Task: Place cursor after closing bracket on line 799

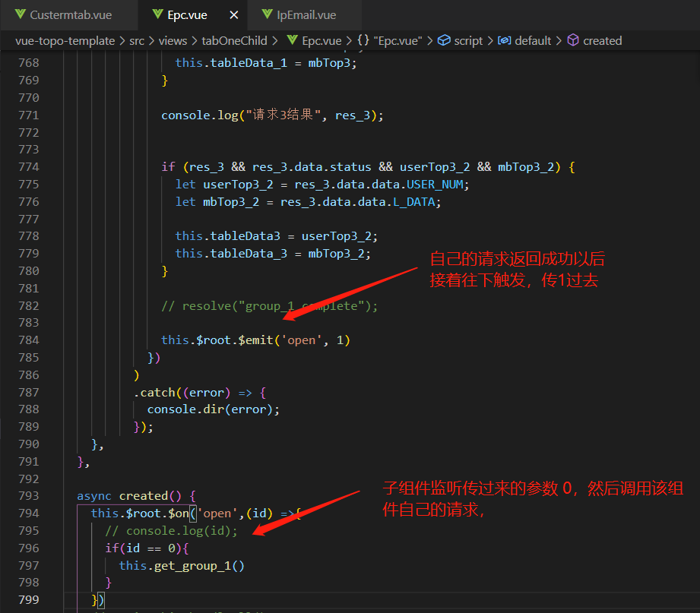Action: coord(104,599)
